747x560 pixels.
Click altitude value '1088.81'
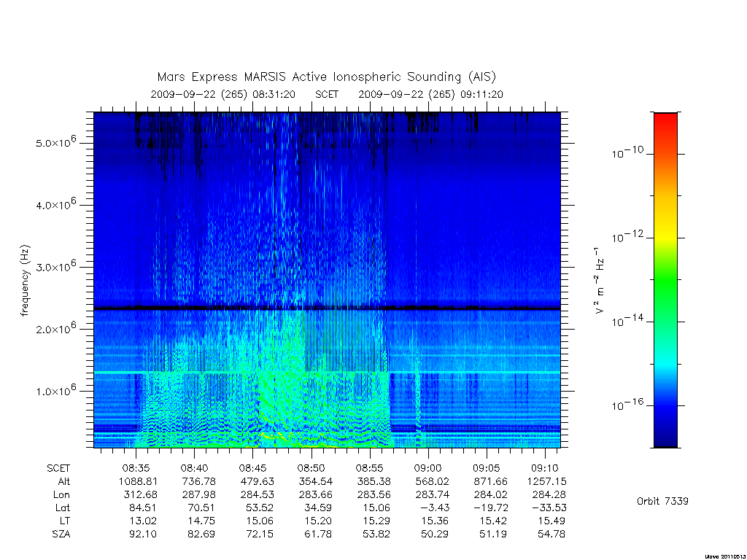coord(138,481)
